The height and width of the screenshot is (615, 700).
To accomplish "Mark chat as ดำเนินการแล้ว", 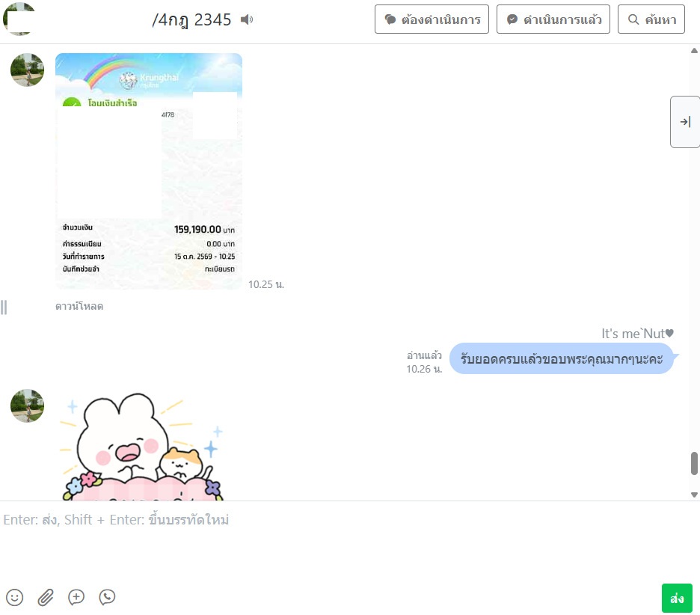I will (x=553, y=19).
